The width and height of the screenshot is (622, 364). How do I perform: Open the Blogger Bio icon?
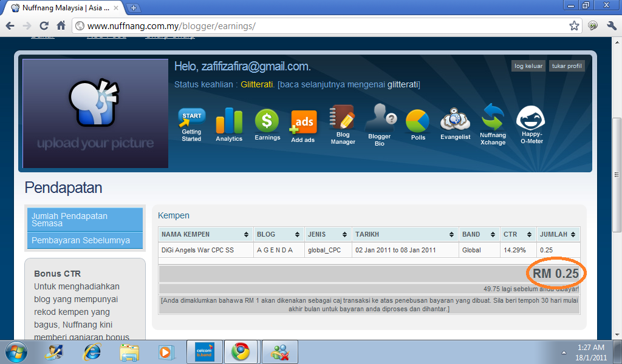(380, 125)
